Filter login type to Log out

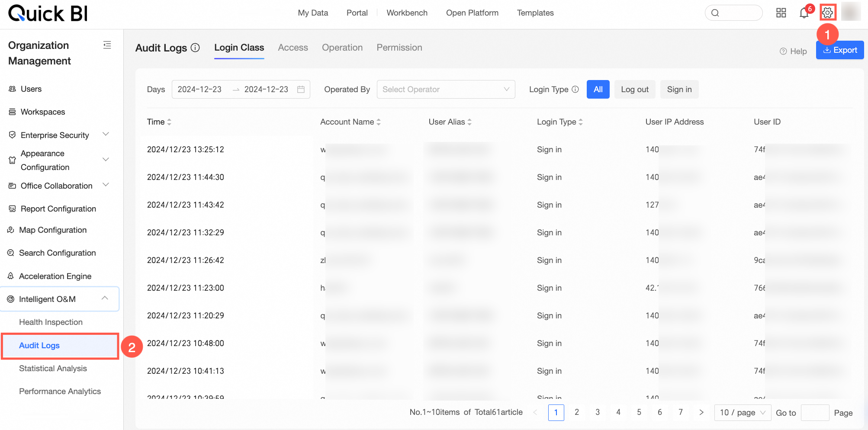tap(635, 89)
